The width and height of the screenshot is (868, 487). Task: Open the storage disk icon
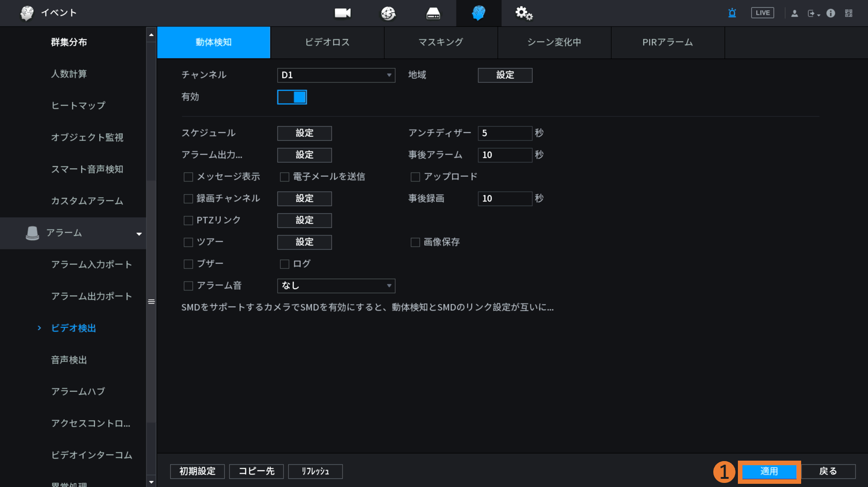433,13
